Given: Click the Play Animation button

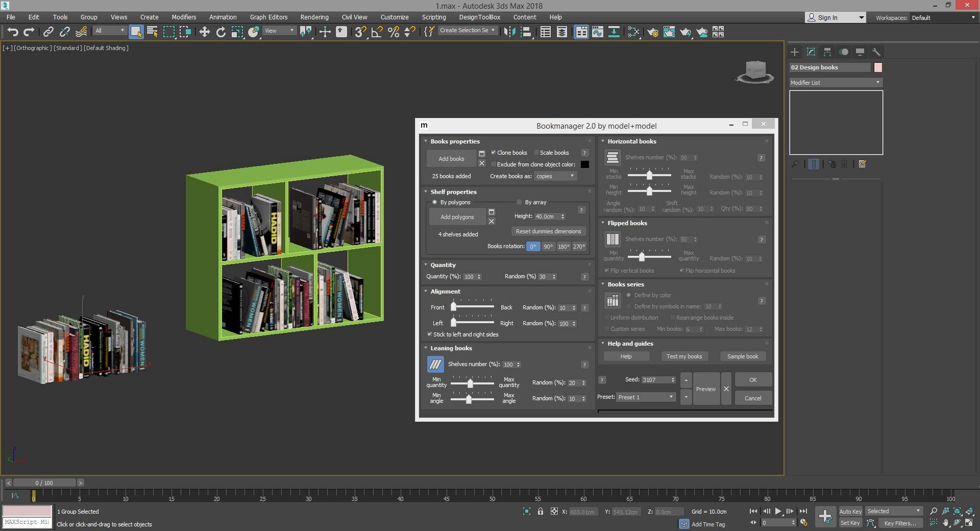Looking at the screenshot, I should 778,511.
